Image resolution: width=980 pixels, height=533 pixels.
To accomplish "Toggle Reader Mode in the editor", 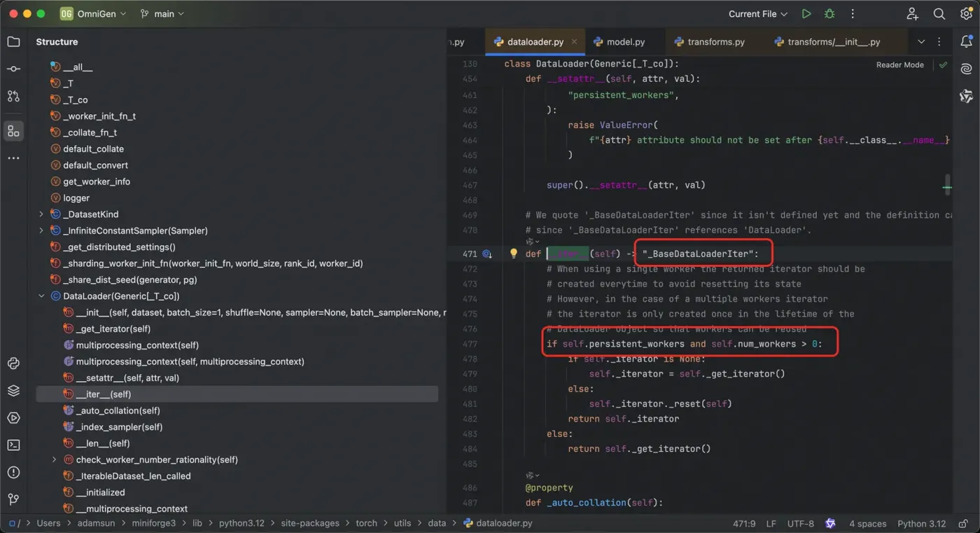I will click(899, 64).
